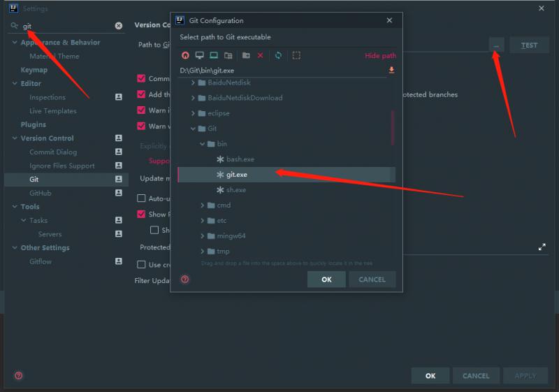The width and height of the screenshot is (559, 392).
Task: Click the profile icon beside Ignore Files Support
Action: [x=119, y=166]
